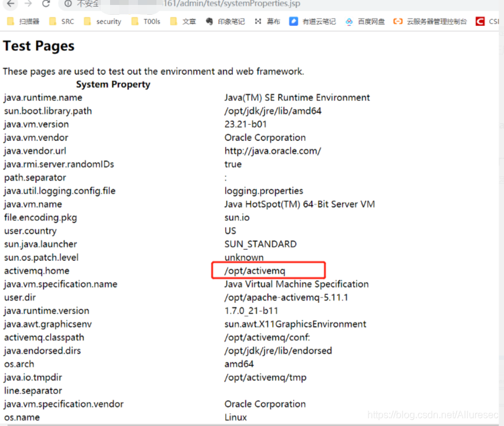Select the os.arch property
This screenshot has width=504, height=426.
pos(19,364)
